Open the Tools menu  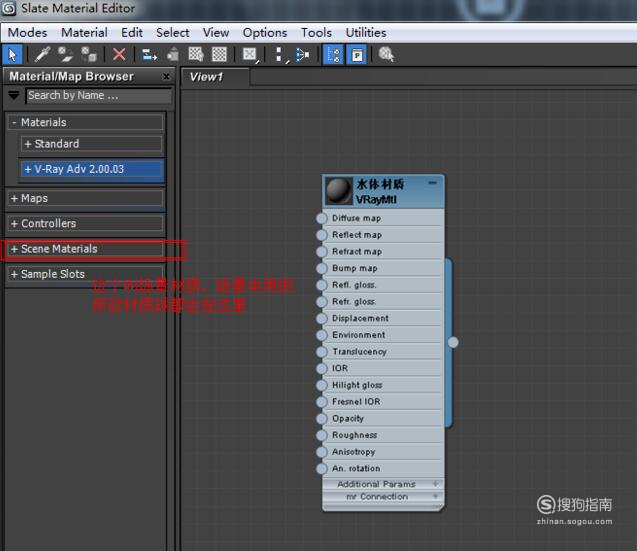[x=316, y=33]
